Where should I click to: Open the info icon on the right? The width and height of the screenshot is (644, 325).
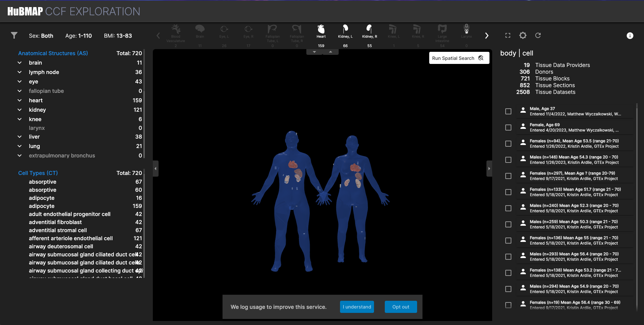630,36
